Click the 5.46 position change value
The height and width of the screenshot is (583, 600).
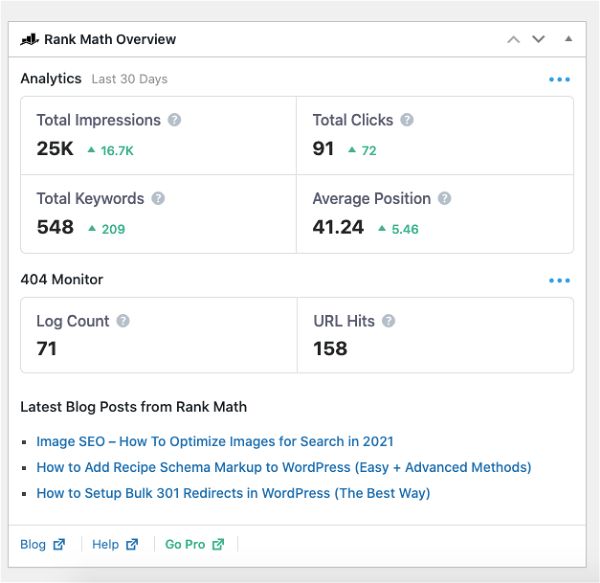tap(405, 229)
